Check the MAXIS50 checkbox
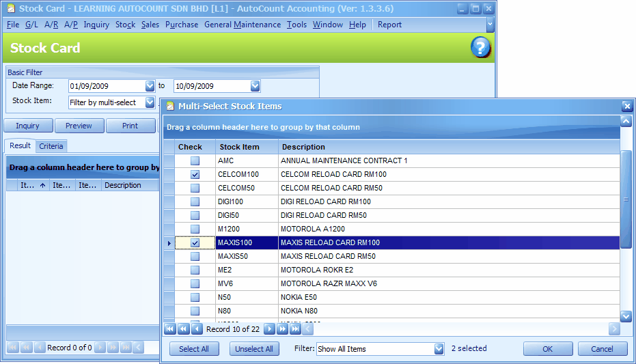 (195, 257)
